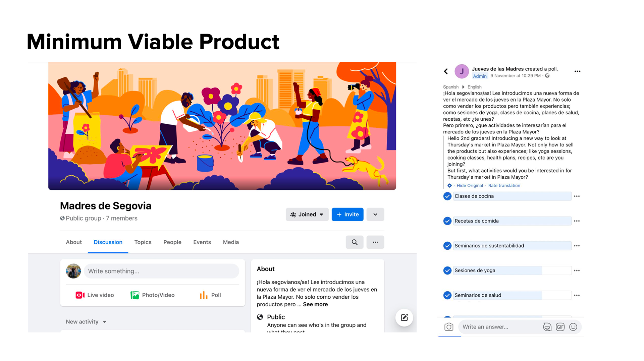Toggle Seminarios de sustentabilidad poll checkbox

click(447, 246)
